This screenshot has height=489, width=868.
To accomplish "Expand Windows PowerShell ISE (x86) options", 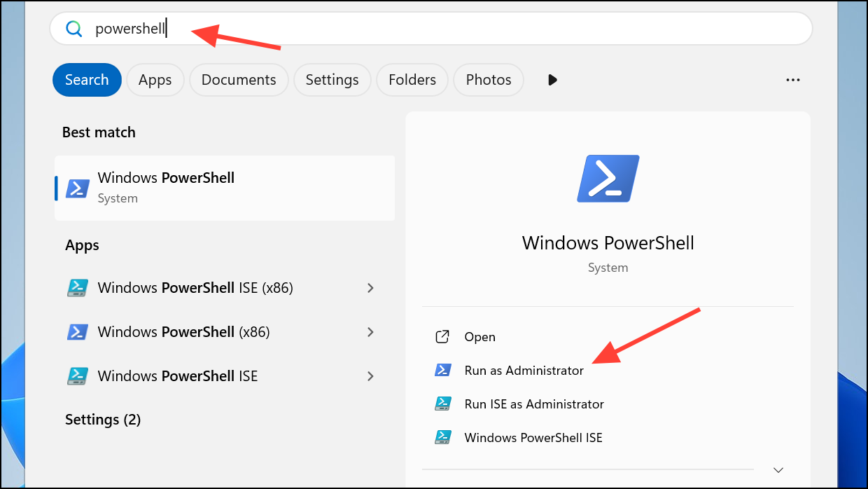I will coord(370,288).
